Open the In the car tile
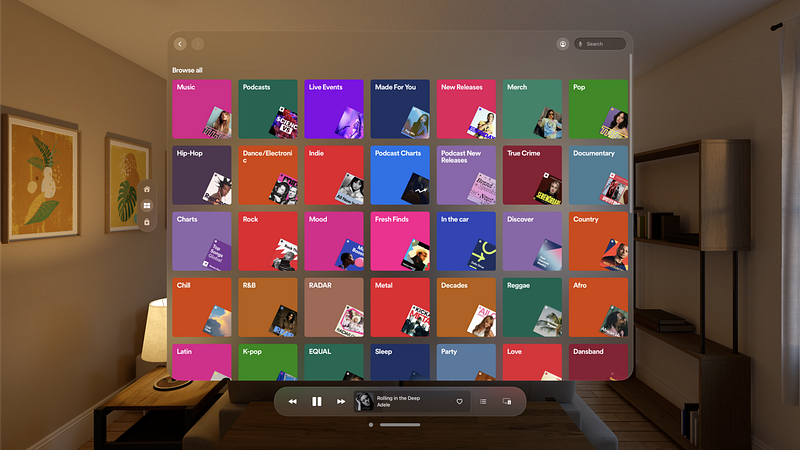The width and height of the screenshot is (800, 450). [466, 241]
